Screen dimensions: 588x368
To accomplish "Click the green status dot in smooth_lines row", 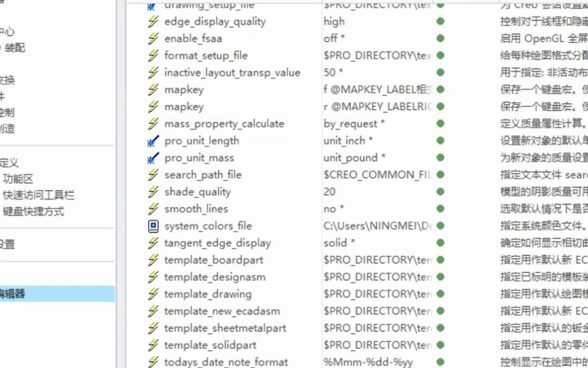I will (440, 209).
